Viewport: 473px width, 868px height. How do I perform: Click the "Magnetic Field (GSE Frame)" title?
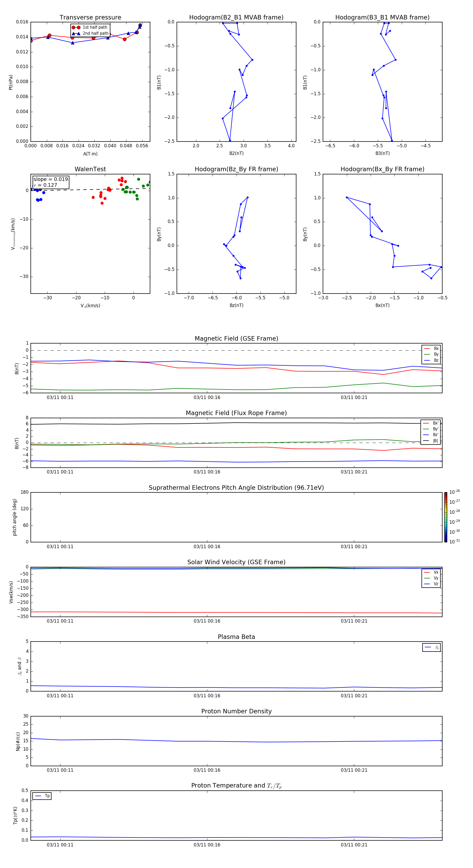coord(236,339)
